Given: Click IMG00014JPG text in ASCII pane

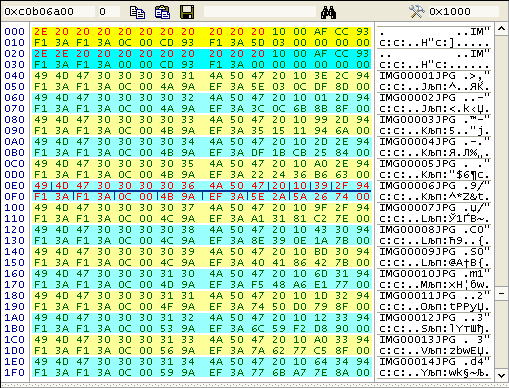Looking at the screenshot, I should pyautogui.click(x=417, y=362).
